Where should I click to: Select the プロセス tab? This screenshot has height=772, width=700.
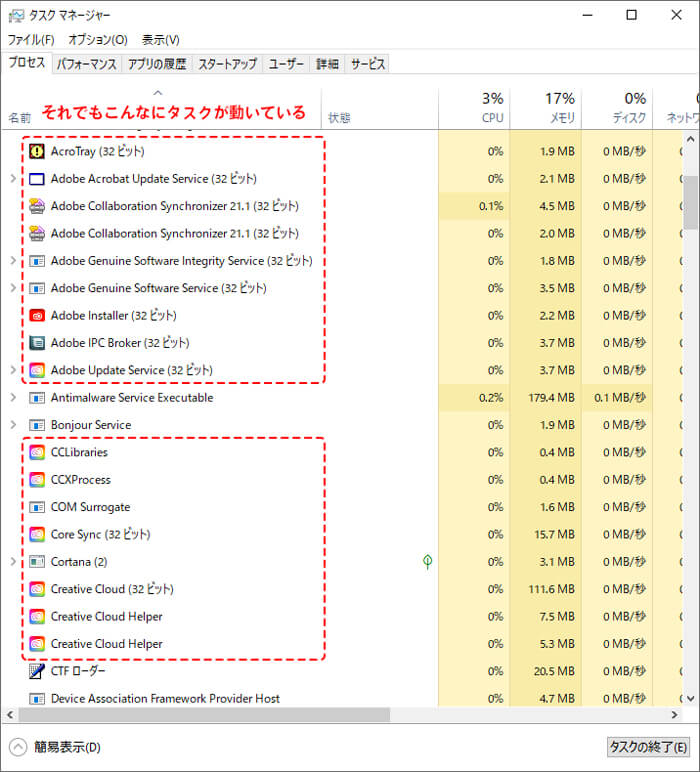tap(27, 63)
